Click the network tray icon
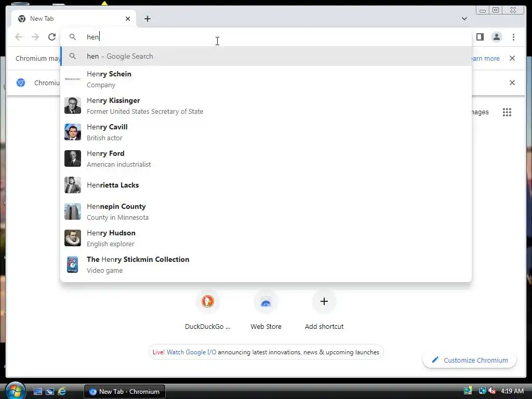This screenshot has width=532, height=399. (x=482, y=391)
